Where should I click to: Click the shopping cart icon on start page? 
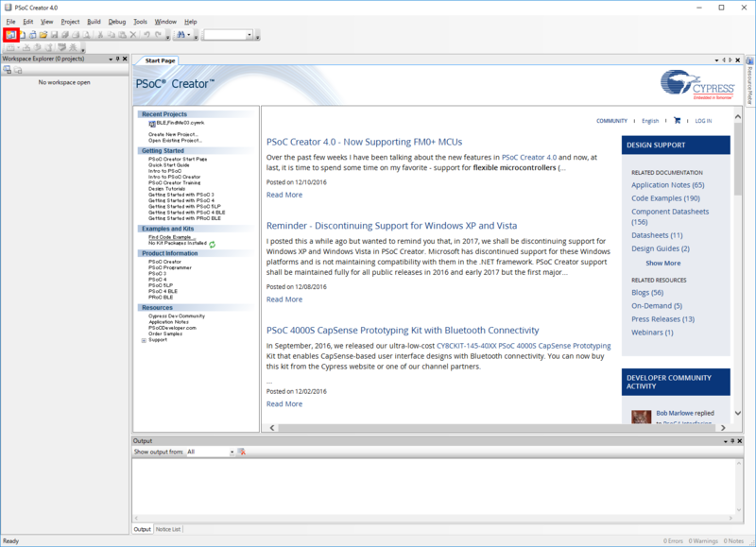tap(677, 121)
